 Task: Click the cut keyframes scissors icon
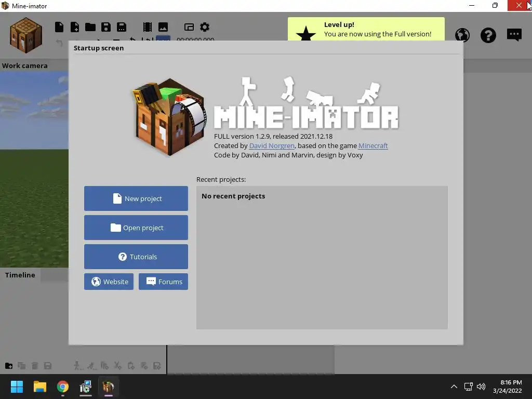pyautogui.click(x=118, y=365)
